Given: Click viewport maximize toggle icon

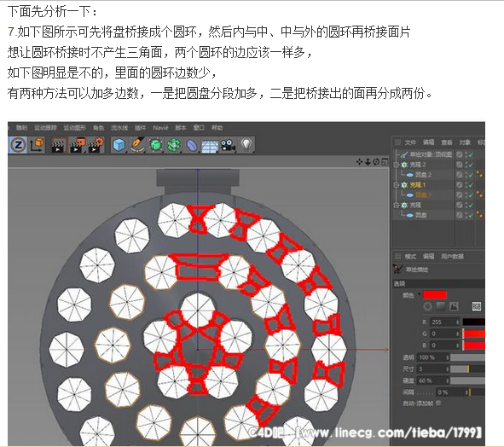Looking at the screenshot, I should [x=385, y=162].
